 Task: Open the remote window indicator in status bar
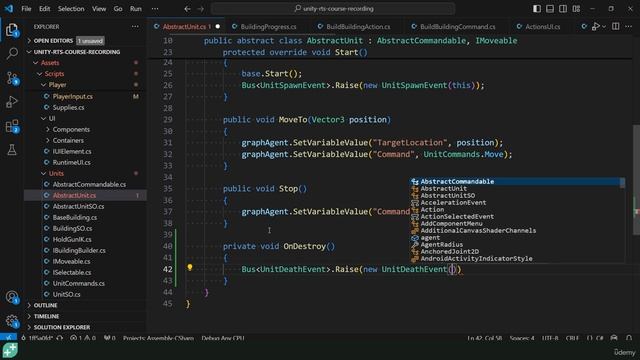pos(8,338)
